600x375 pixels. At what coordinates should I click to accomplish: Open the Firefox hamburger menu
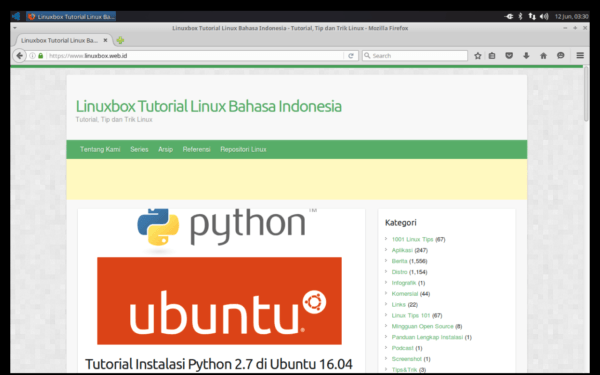pyautogui.click(x=580, y=56)
